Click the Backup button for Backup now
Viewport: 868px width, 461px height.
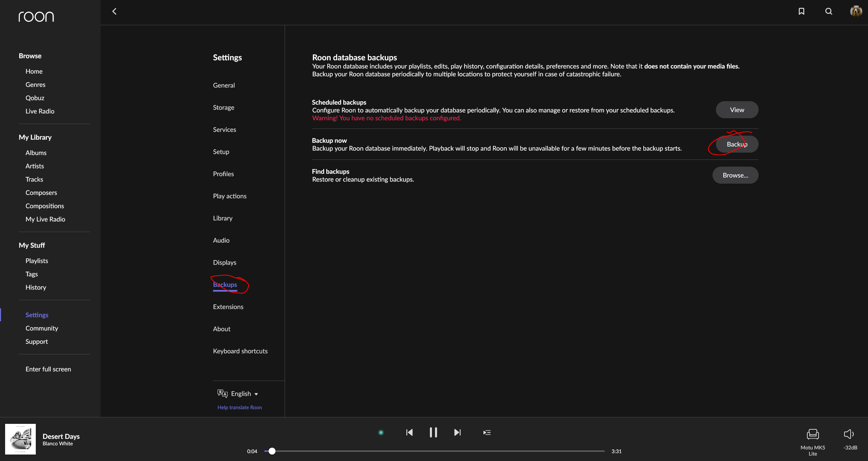click(737, 144)
